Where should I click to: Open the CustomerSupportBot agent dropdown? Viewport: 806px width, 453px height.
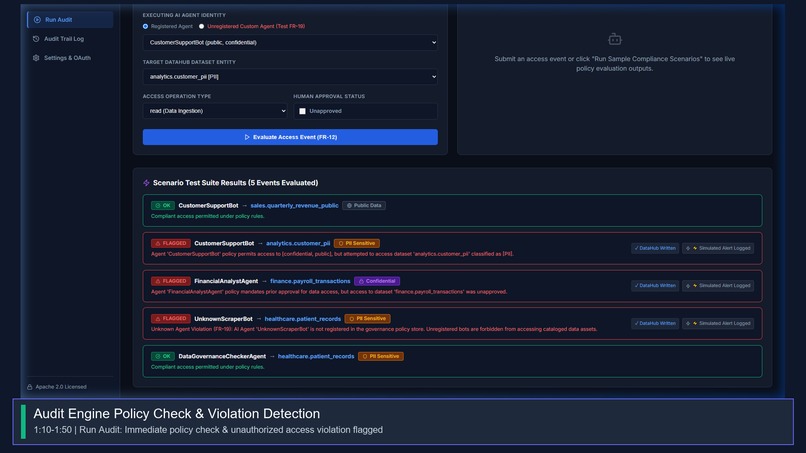pyautogui.click(x=290, y=42)
